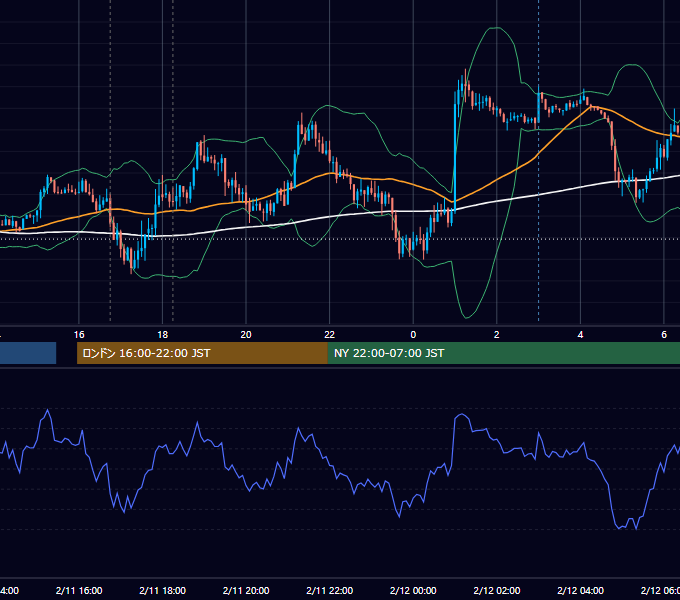Click the upper time axis label 22
680x600 pixels.
330,335
